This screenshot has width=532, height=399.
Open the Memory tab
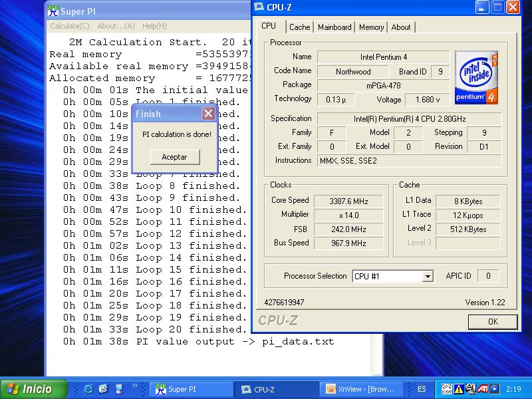(371, 27)
